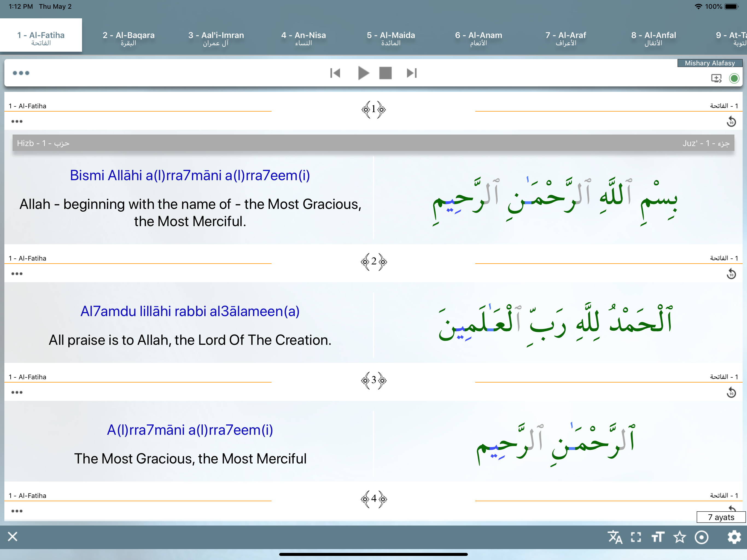Viewport: 747px width, 560px height.
Task: Open favorites star icon
Action: [x=679, y=537]
